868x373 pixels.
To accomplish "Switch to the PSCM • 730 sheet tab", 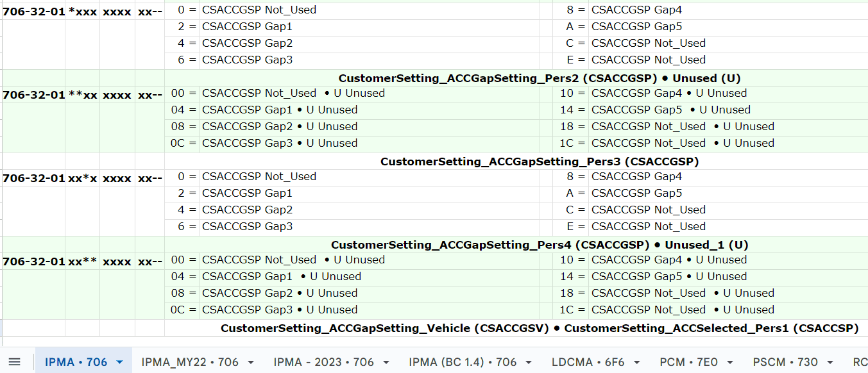I will coord(785,362).
